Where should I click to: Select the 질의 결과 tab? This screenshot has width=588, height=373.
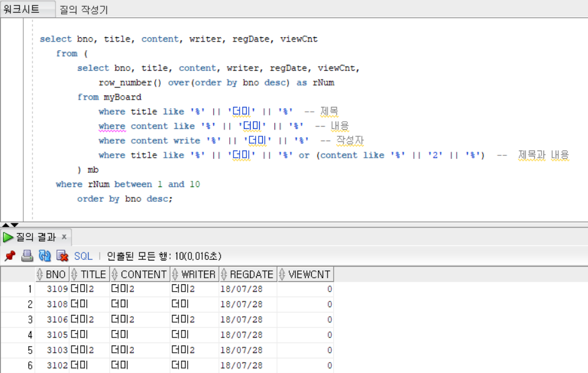point(35,237)
